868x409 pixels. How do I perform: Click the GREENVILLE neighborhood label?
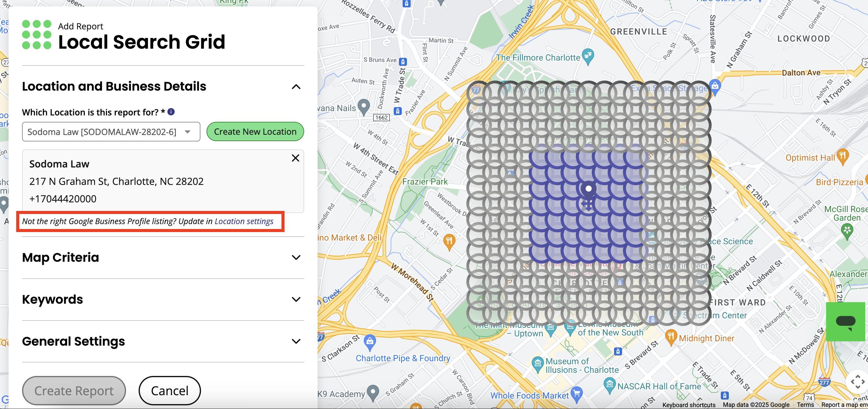639,32
